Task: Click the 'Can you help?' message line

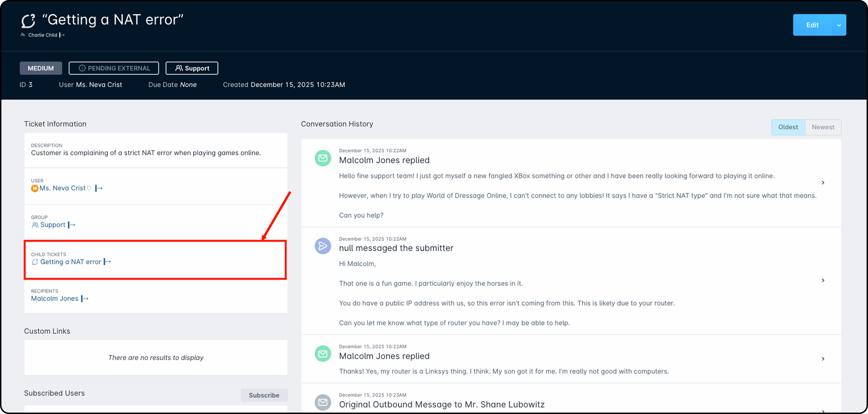Action: (361, 215)
